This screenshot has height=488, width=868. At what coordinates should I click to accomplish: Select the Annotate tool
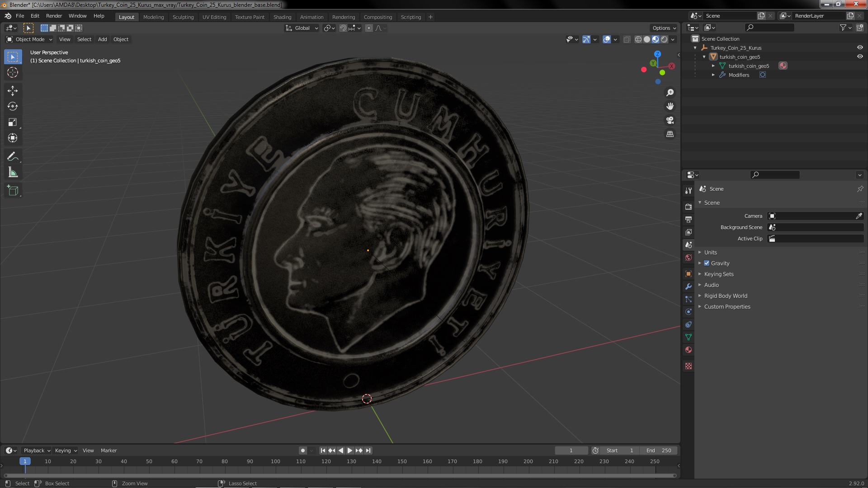click(x=13, y=157)
